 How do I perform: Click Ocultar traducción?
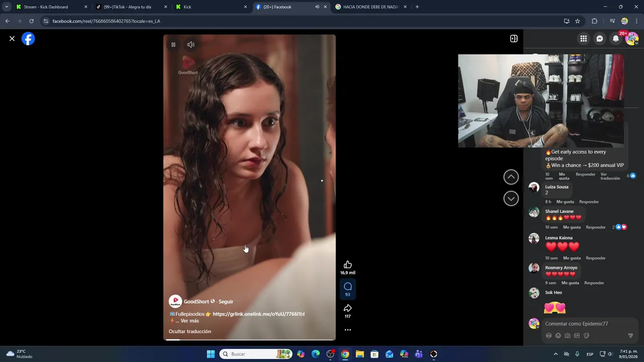click(190, 332)
